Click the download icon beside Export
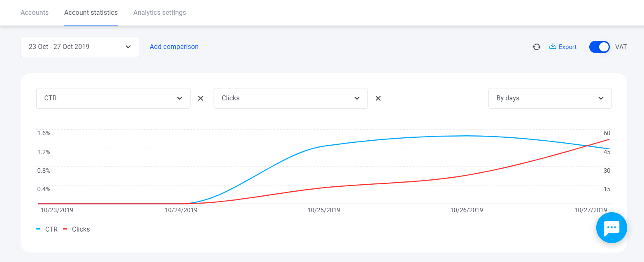This screenshot has height=262, width=644. point(553,46)
